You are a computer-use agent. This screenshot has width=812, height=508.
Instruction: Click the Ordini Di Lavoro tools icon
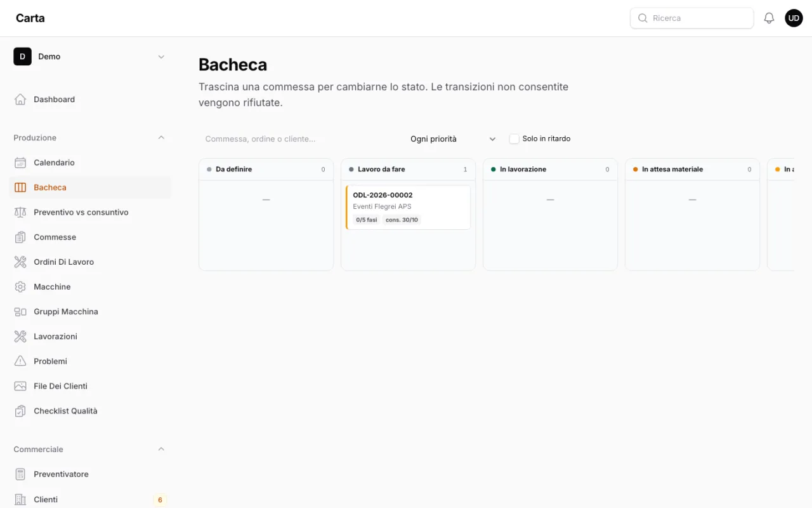20,262
